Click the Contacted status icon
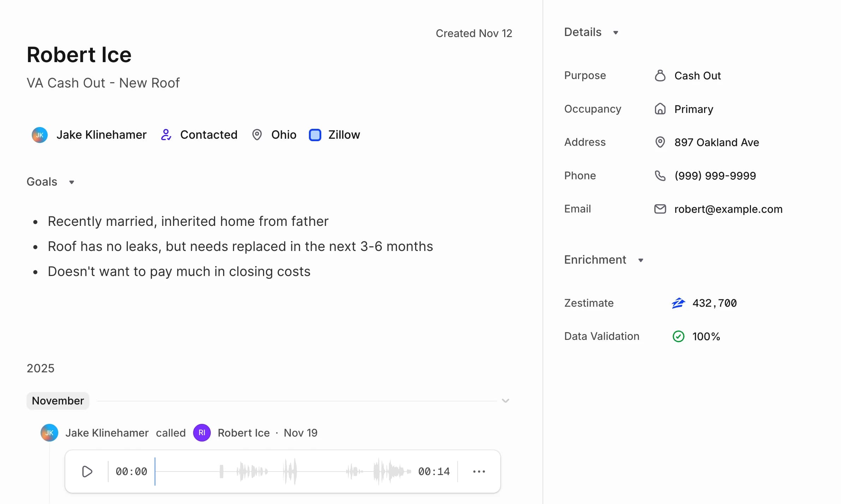 166,134
